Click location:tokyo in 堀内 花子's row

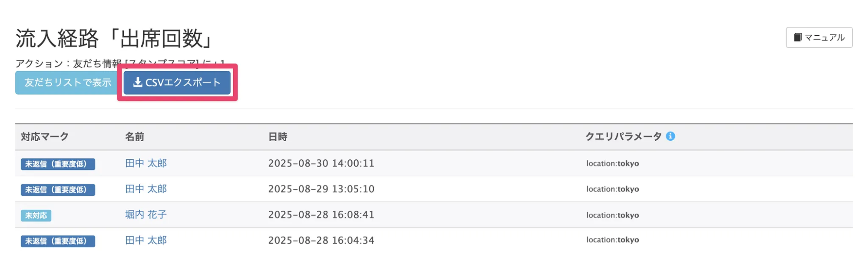tap(612, 215)
